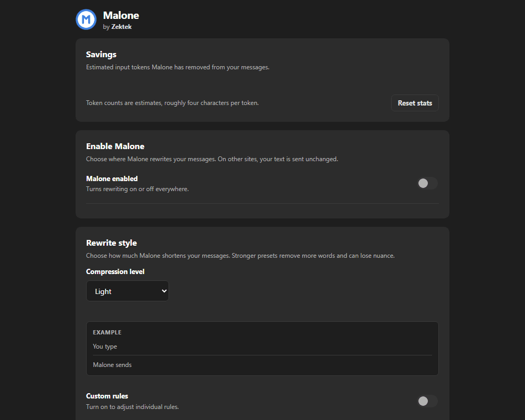The height and width of the screenshot is (420, 525).
Task: Click the Malone logo icon
Action: (x=86, y=19)
